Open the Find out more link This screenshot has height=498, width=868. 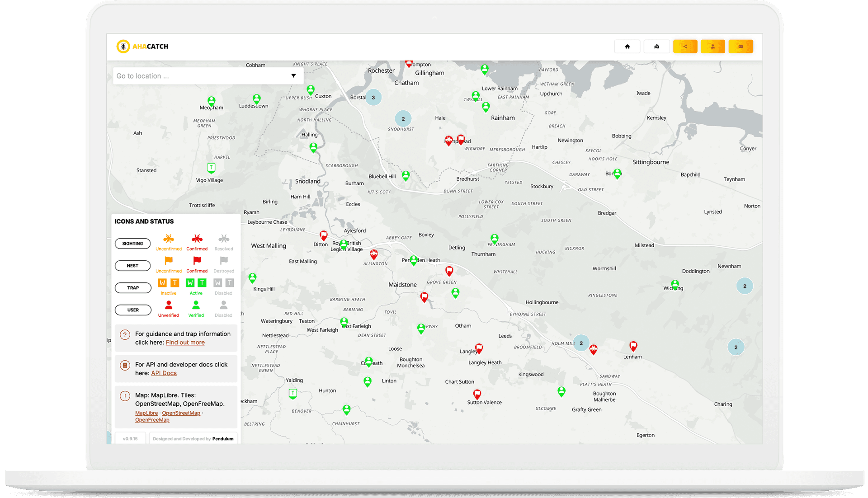click(x=185, y=342)
